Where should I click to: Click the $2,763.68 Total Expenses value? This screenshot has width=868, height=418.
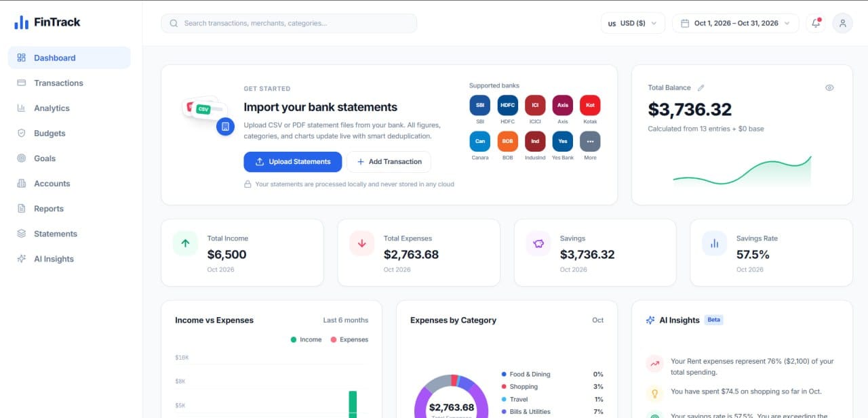(411, 255)
